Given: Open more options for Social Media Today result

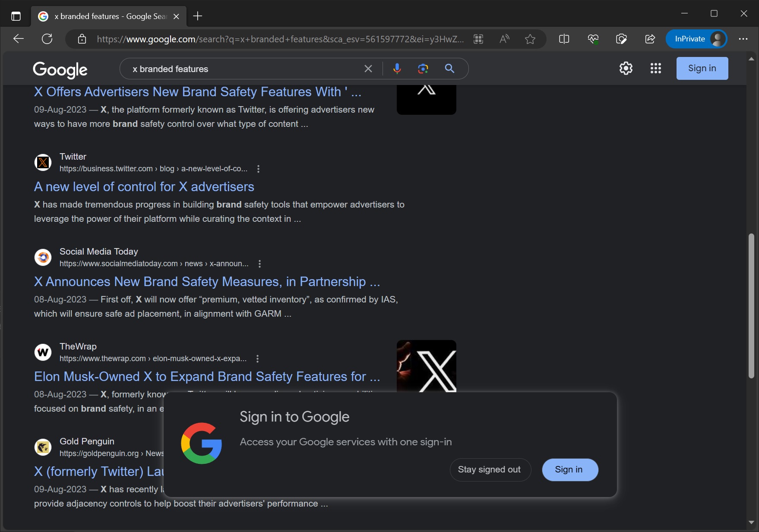Looking at the screenshot, I should click(259, 264).
